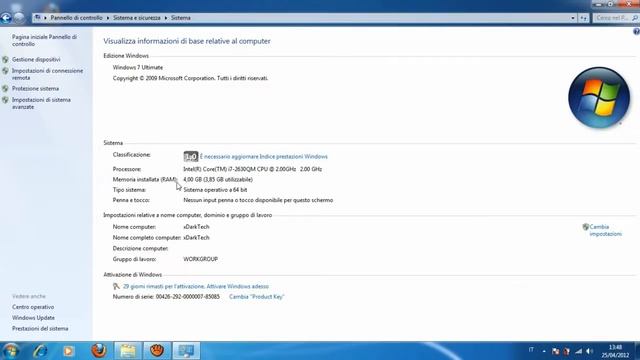Click the Windows Experience Index rating badge
The height and width of the screenshot is (360, 640).
coord(191,156)
